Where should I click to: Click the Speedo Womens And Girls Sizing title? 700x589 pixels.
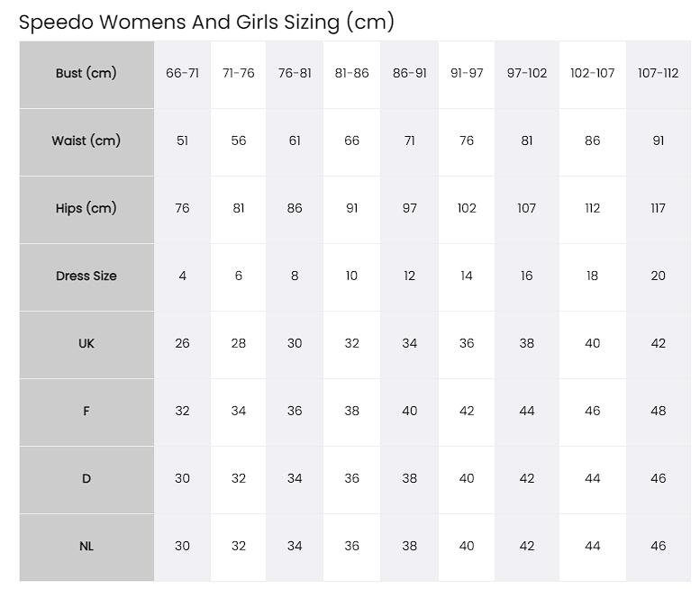tap(206, 22)
